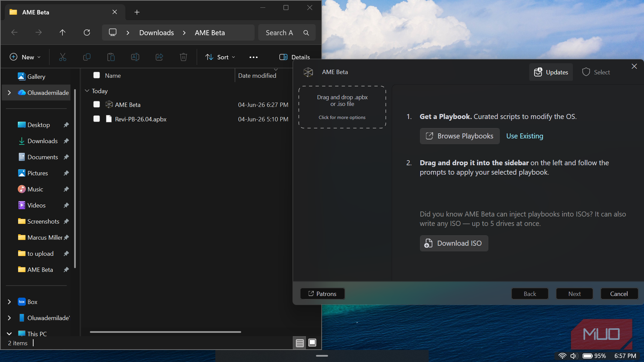Tick the checkbox for Revi-PB-26.04.apbx
This screenshot has height=362, width=644.
[x=97, y=119]
